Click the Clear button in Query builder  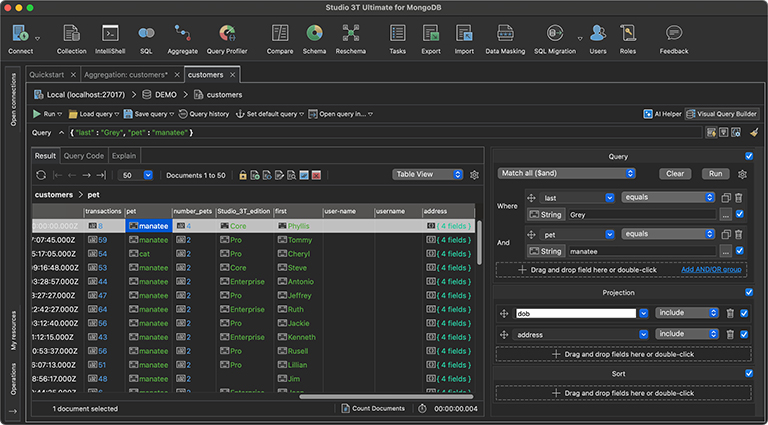675,174
